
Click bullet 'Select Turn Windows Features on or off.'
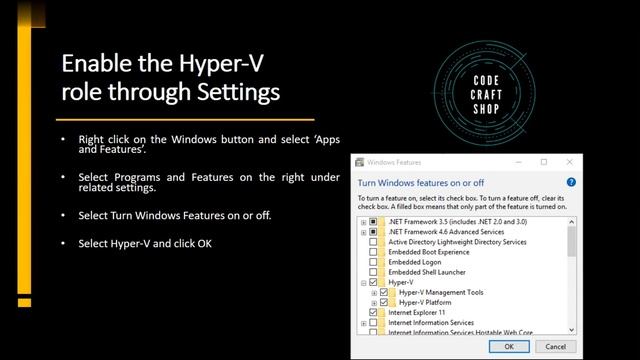tap(175, 216)
